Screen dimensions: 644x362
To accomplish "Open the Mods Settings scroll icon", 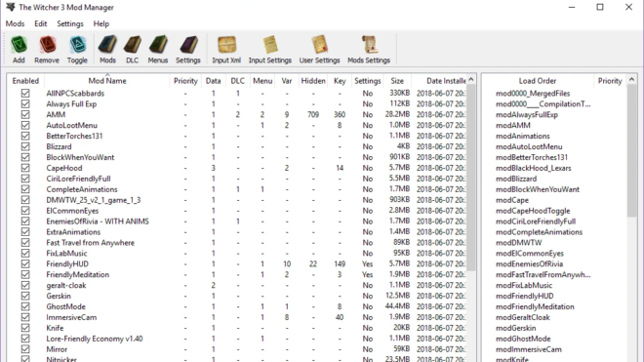I will [369, 50].
